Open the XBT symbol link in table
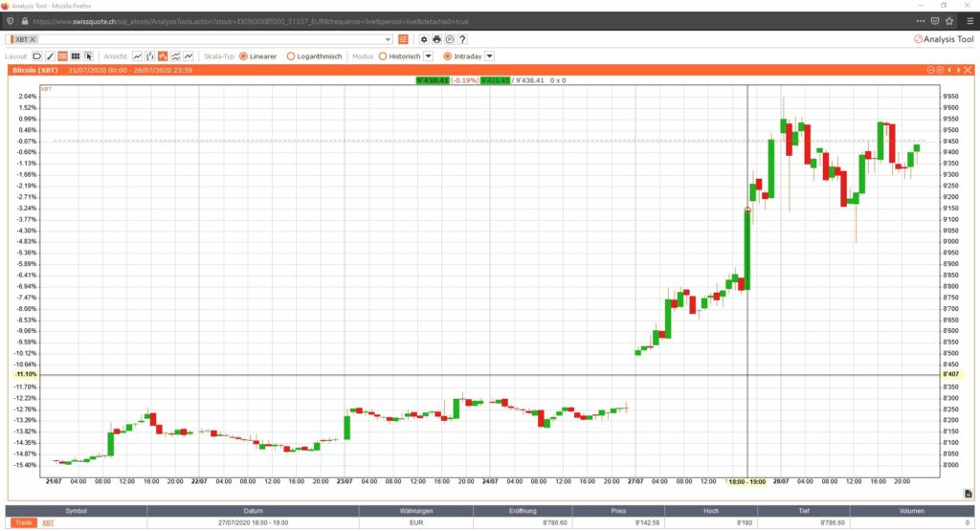980x531 pixels. (x=48, y=523)
